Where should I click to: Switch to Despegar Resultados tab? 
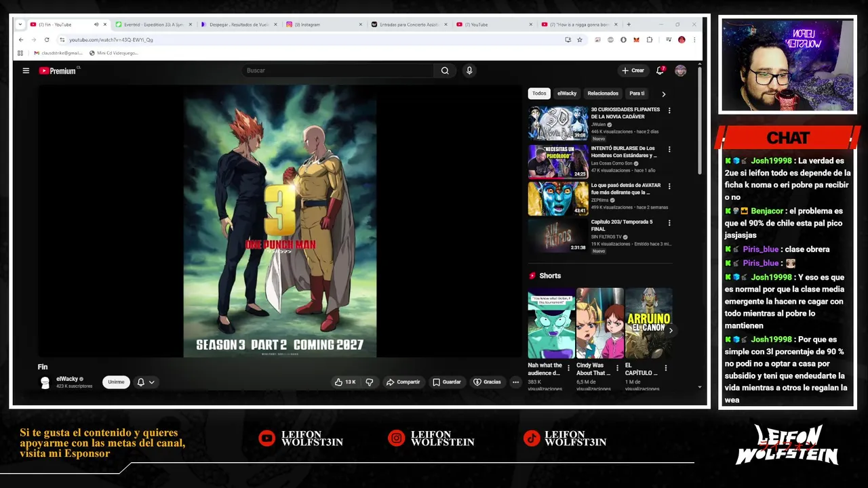(x=239, y=24)
